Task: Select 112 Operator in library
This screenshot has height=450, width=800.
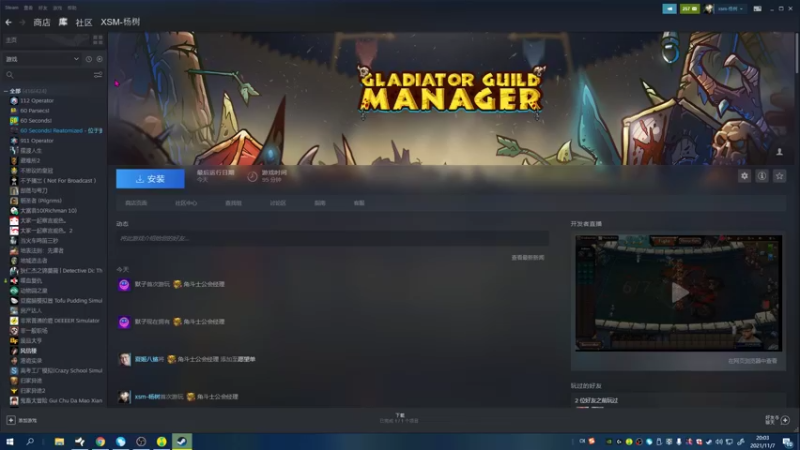Action: tap(37, 101)
